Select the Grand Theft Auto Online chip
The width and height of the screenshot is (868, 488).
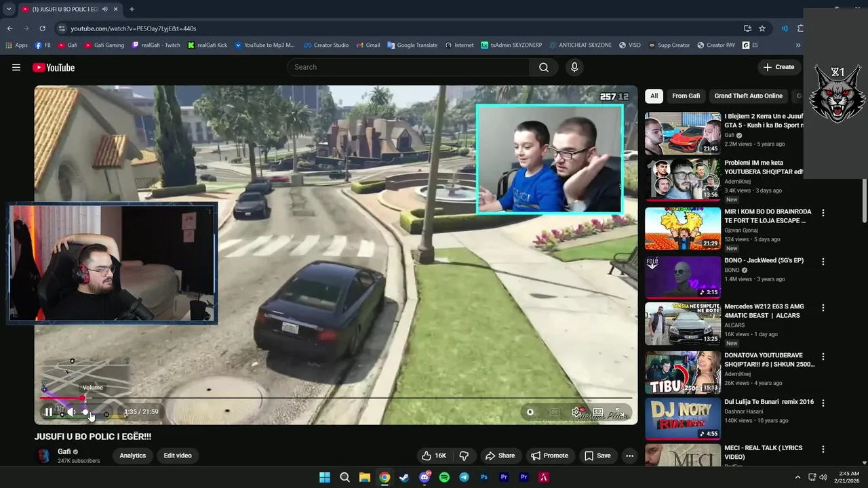click(748, 96)
